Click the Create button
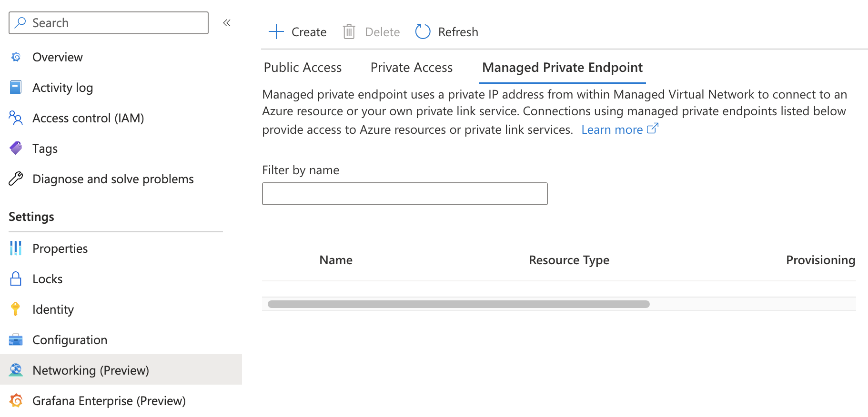The width and height of the screenshot is (868, 417). pos(298,32)
